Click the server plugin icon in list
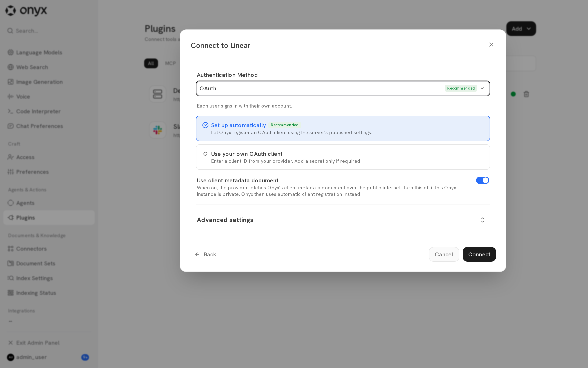 point(157,94)
